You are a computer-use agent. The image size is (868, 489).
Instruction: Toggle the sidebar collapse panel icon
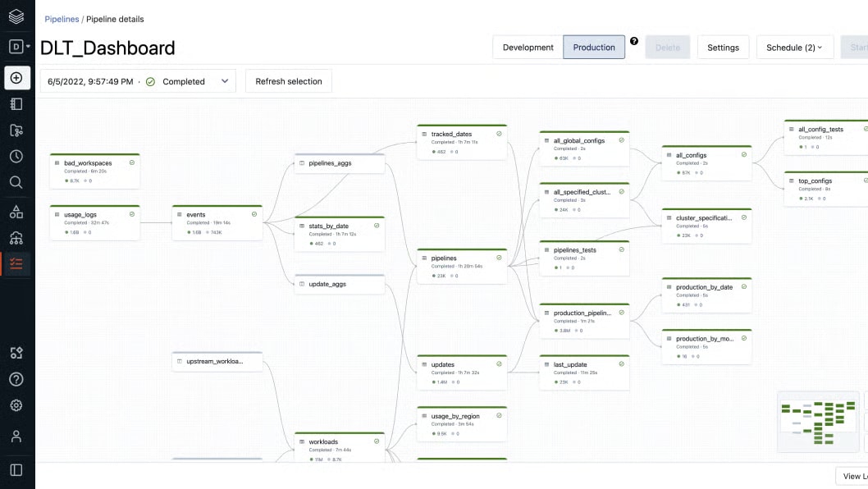(x=16, y=470)
